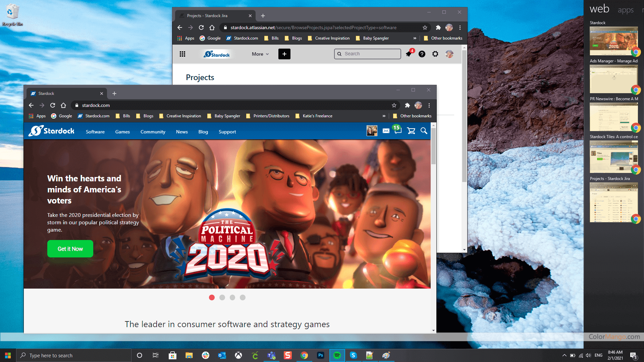Screen dimensions: 644x362
Task: Expand the More dropdown in Jira
Action: (x=260, y=54)
